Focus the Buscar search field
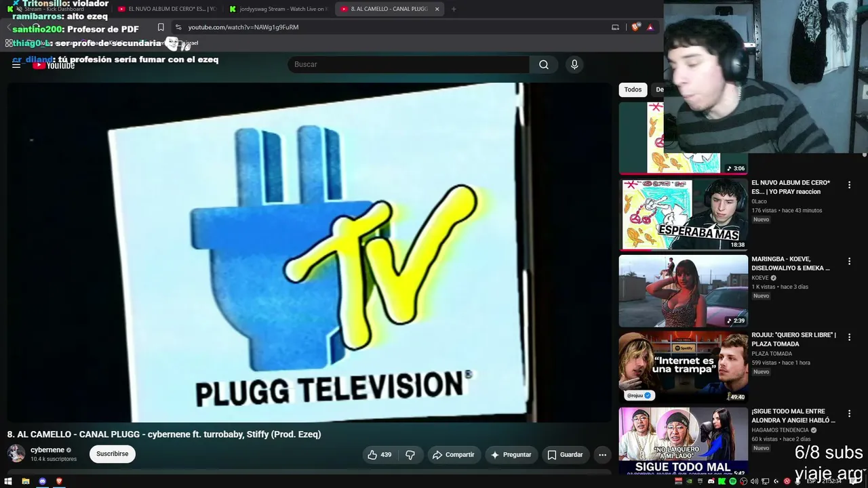Image resolution: width=868 pixels, height=488 pixels. tap(409, 64)
